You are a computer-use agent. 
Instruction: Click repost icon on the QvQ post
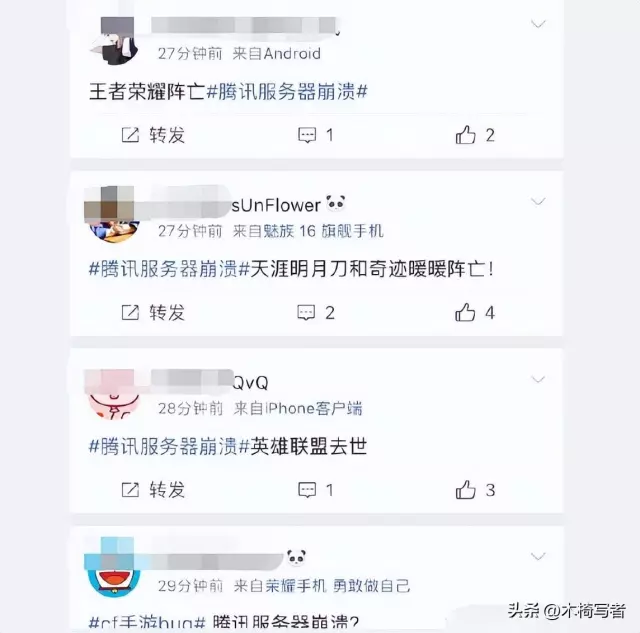(x=131, y=490)
